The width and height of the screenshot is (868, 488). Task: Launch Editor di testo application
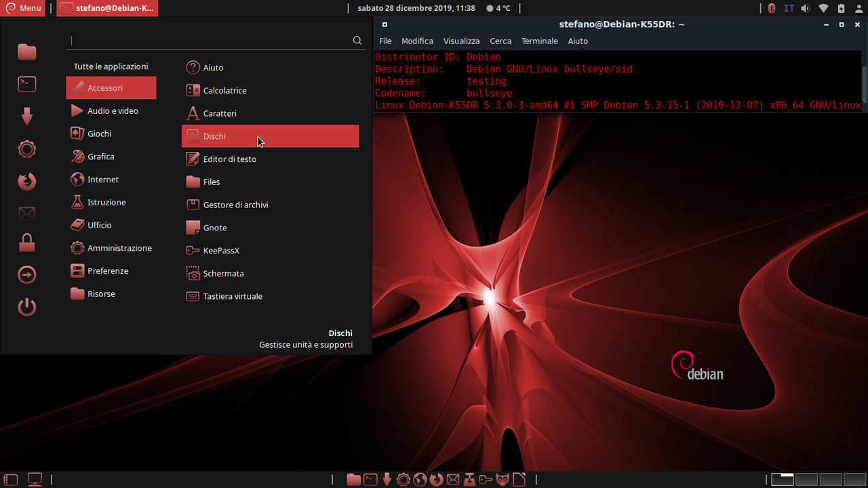coord(270,159)
